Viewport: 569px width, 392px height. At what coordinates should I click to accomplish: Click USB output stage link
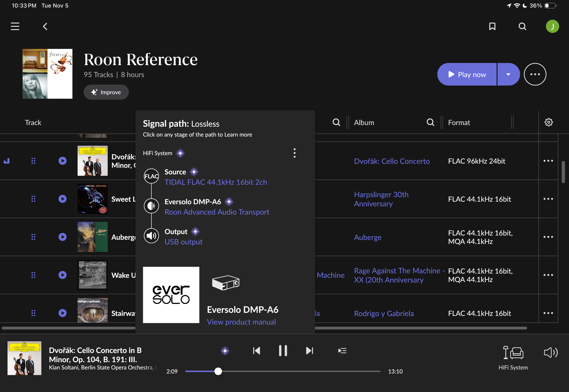coord(184,242)
